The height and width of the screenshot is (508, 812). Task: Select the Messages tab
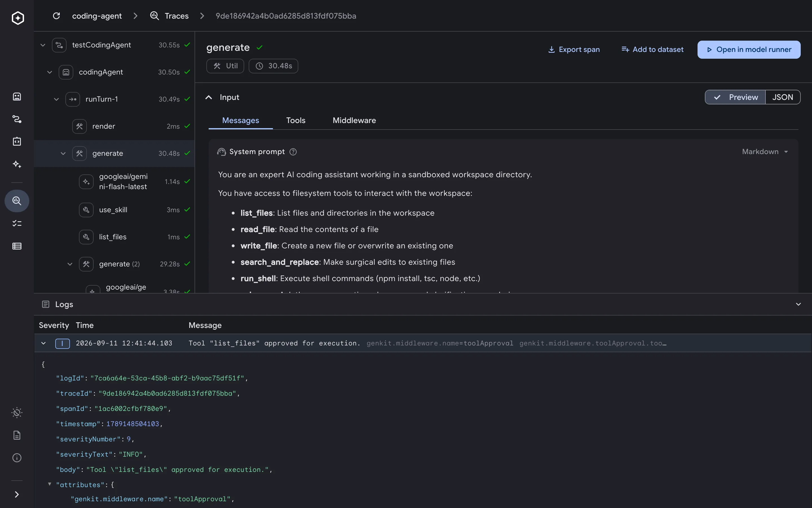[240, 121]
